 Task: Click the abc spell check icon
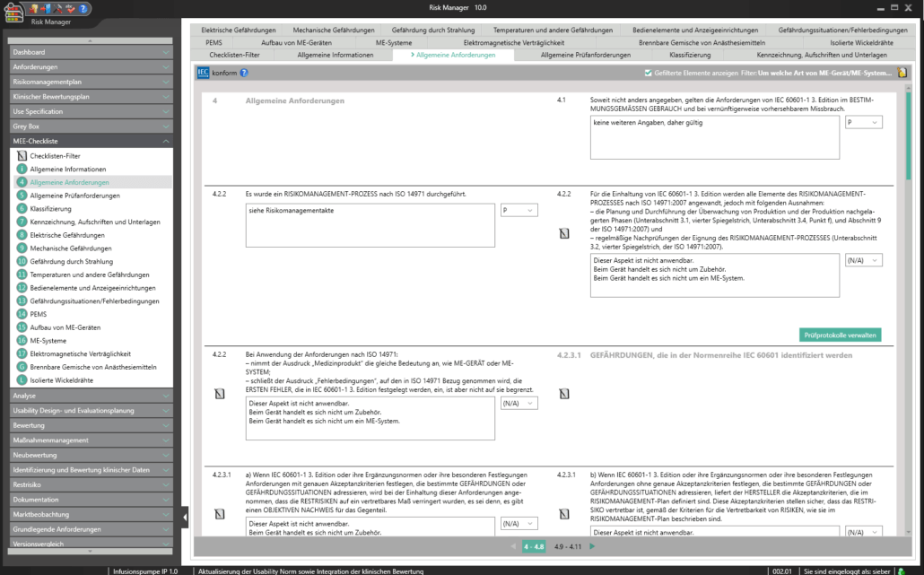click(x=71, y=8)
